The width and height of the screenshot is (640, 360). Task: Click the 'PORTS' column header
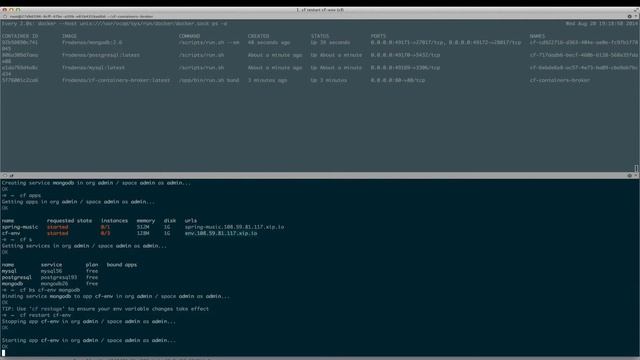tap(378, 36)
